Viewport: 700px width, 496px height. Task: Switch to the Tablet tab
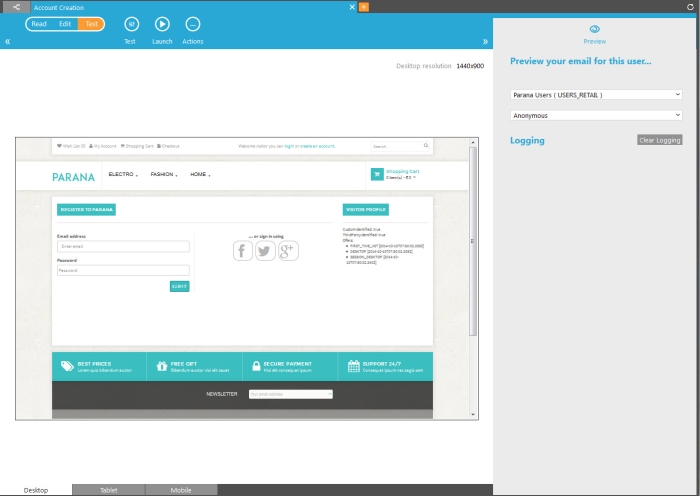108,490
